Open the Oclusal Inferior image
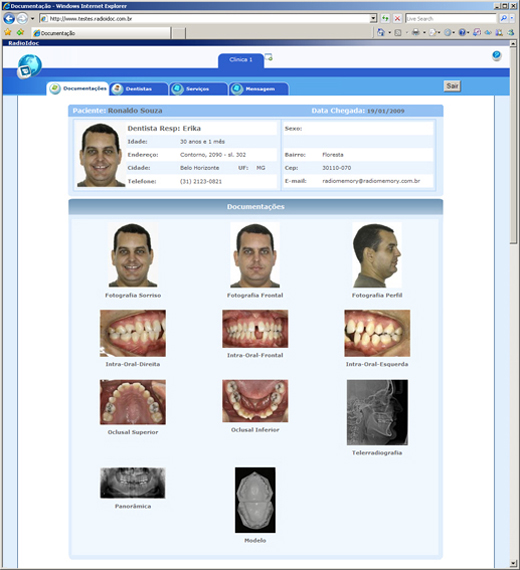Viewport: 520px width, 570px height. click(x=255, y=401)
